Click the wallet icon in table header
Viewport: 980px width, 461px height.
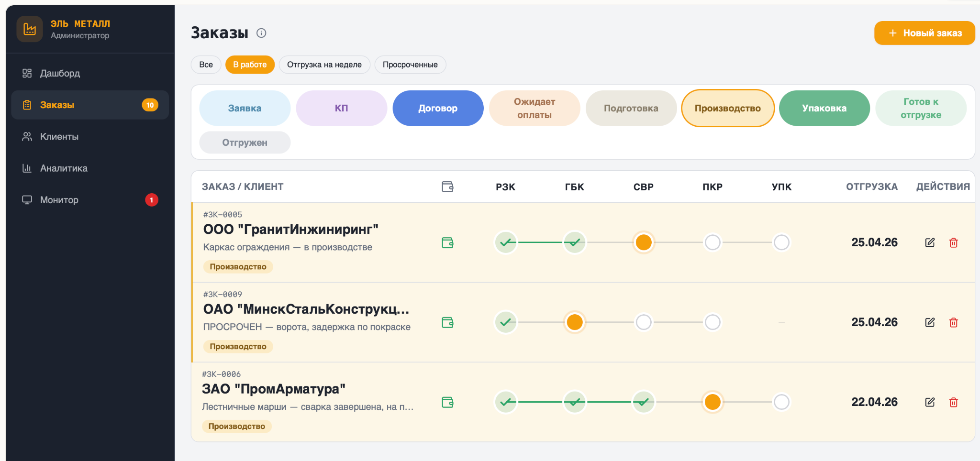[x=447, y=187]
